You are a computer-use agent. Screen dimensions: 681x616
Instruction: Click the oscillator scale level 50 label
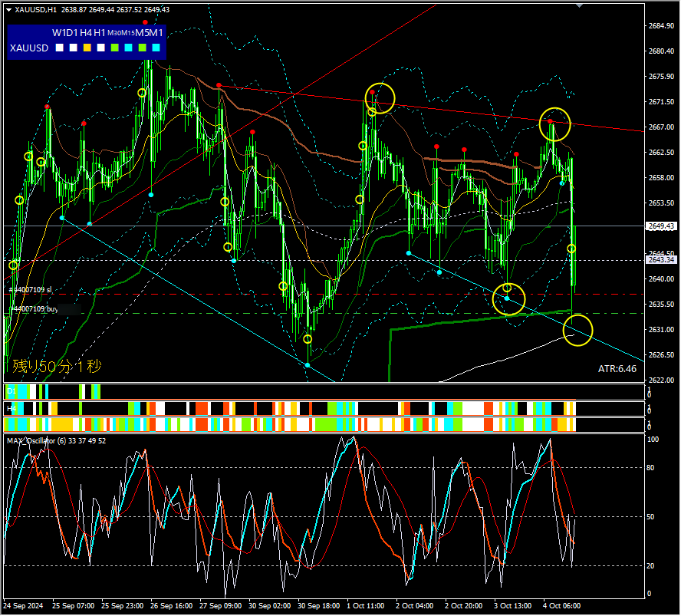click(x=650, y=517)
